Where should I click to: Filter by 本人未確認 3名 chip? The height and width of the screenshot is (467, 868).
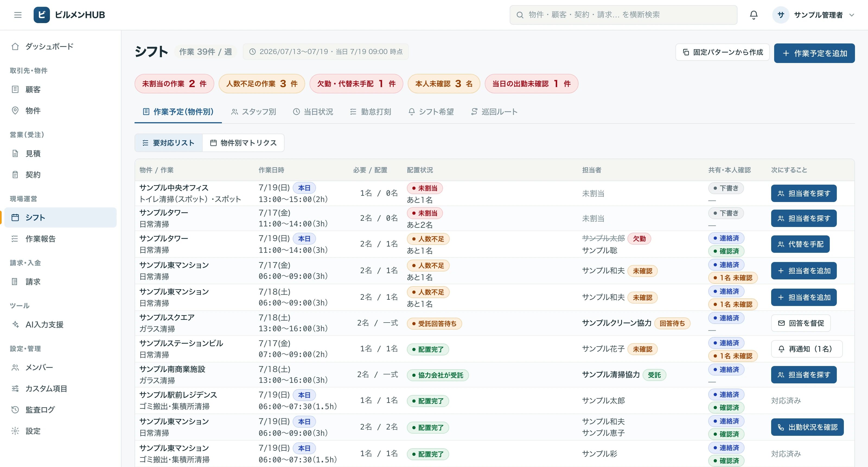click(444, 84)
